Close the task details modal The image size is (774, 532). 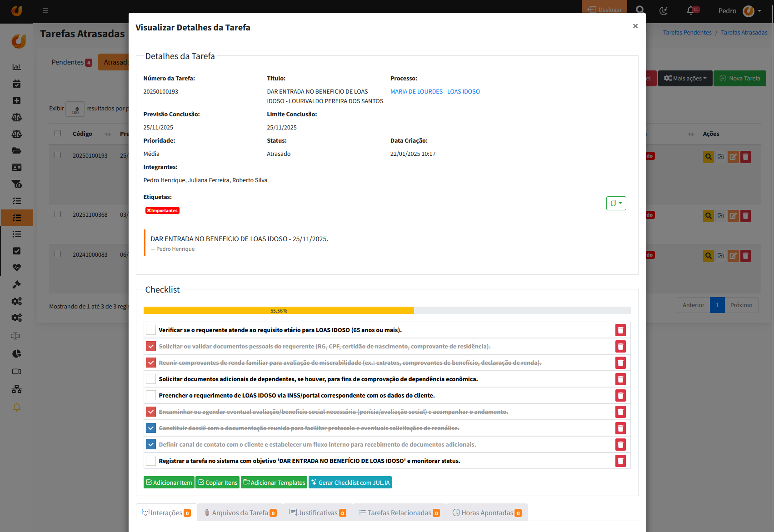point(635,26)
